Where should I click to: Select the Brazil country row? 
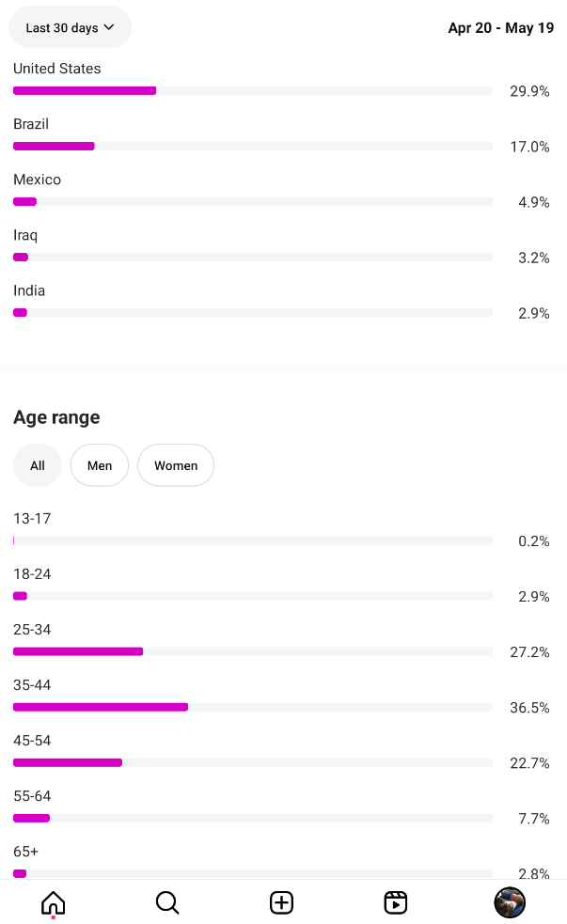coord(282,135)
